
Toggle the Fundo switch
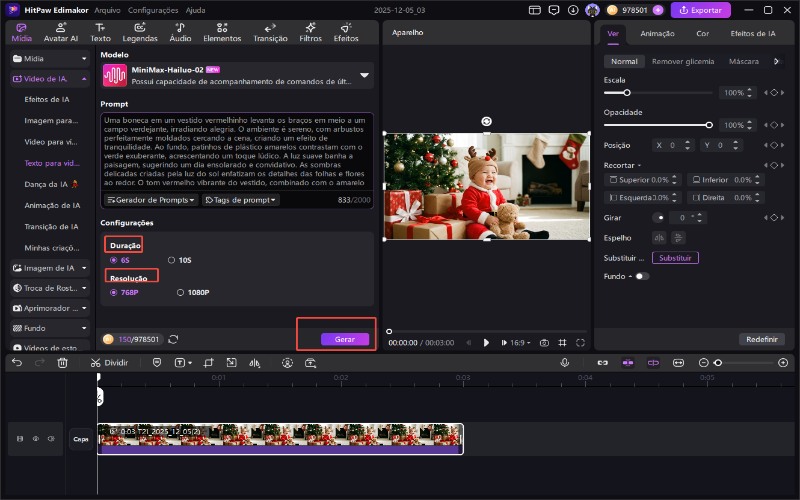point(642,276)
